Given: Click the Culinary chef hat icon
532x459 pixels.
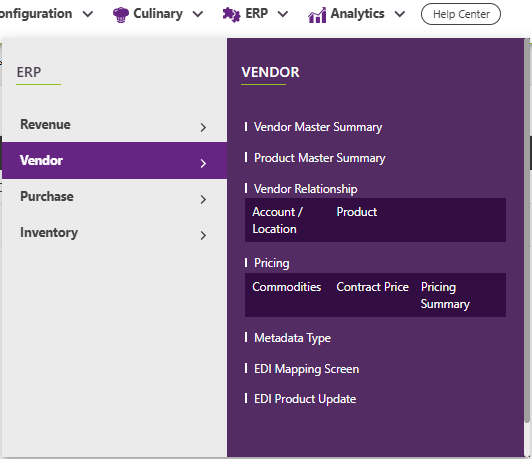Looking at the screenshot, I should (120, 15).
